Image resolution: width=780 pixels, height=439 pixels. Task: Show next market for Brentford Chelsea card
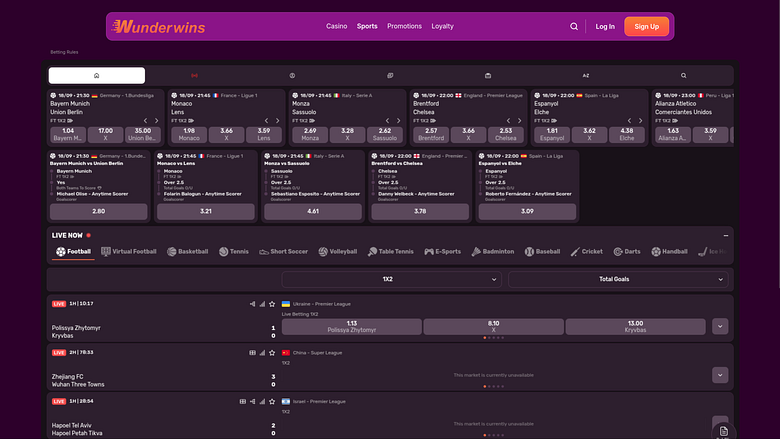click(519, 121)
